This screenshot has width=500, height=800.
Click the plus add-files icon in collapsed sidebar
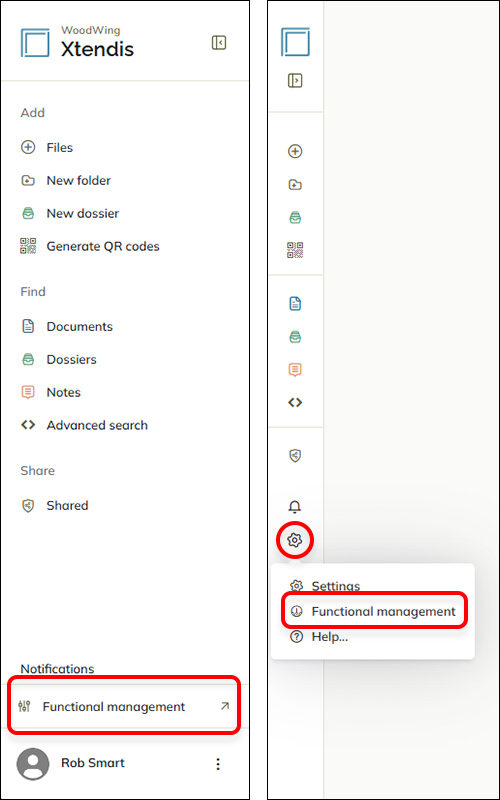point(295,151)
